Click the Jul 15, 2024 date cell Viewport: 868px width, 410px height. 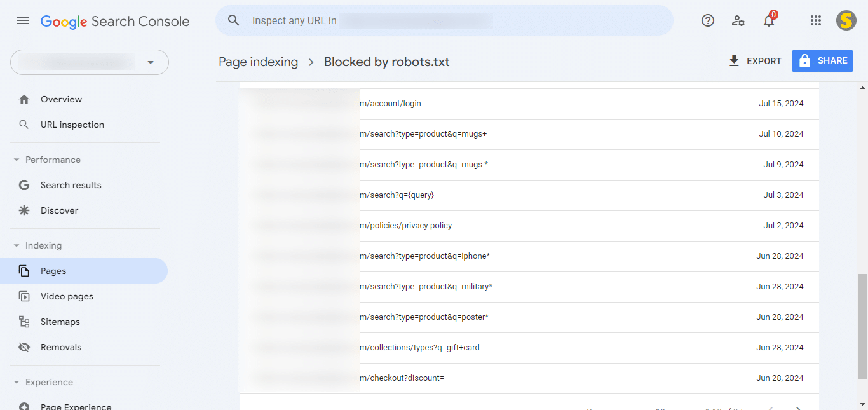click(781, 104)
